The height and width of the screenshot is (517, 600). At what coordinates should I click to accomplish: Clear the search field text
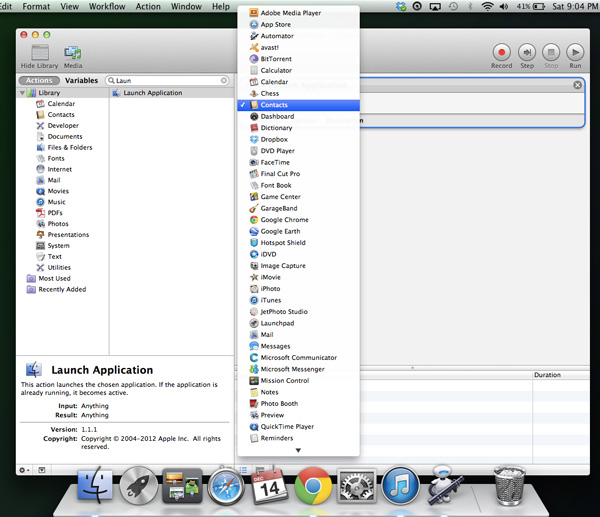point(224,80)
